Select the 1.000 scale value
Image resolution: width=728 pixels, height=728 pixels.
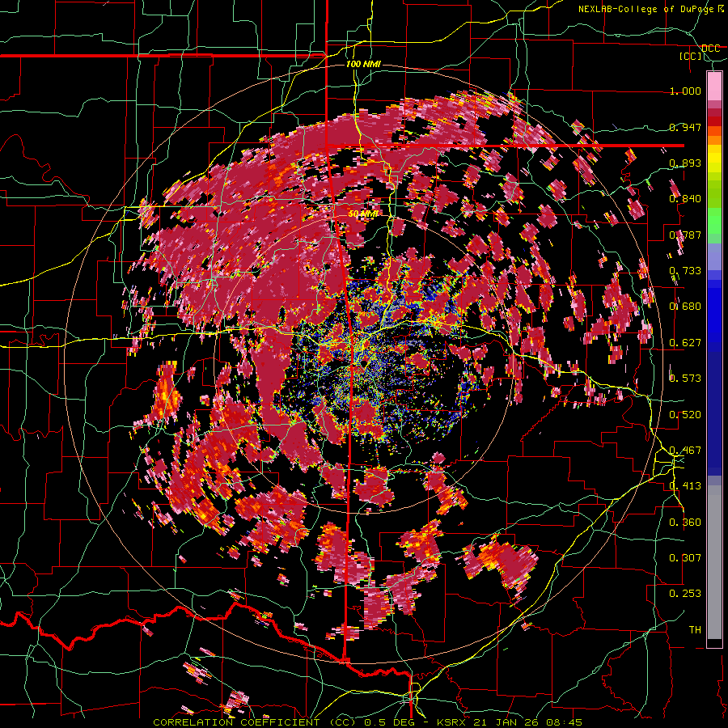coord(685,91)
